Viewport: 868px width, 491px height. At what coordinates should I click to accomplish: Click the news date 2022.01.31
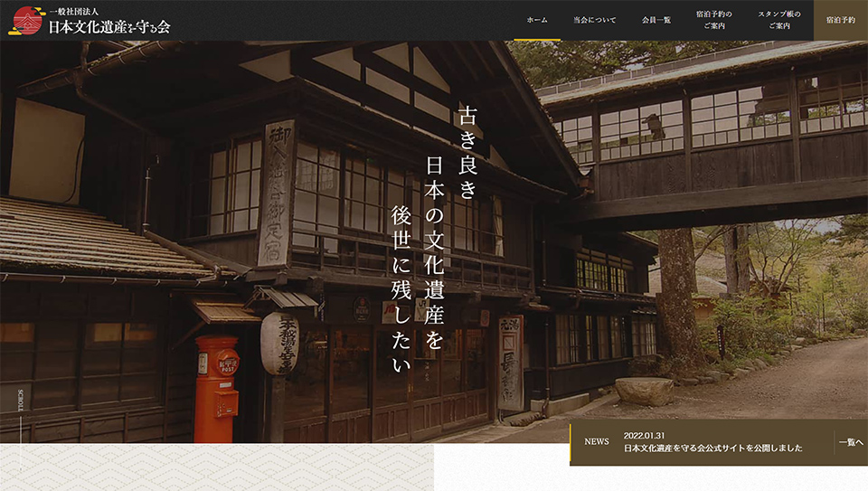point(645,433)
